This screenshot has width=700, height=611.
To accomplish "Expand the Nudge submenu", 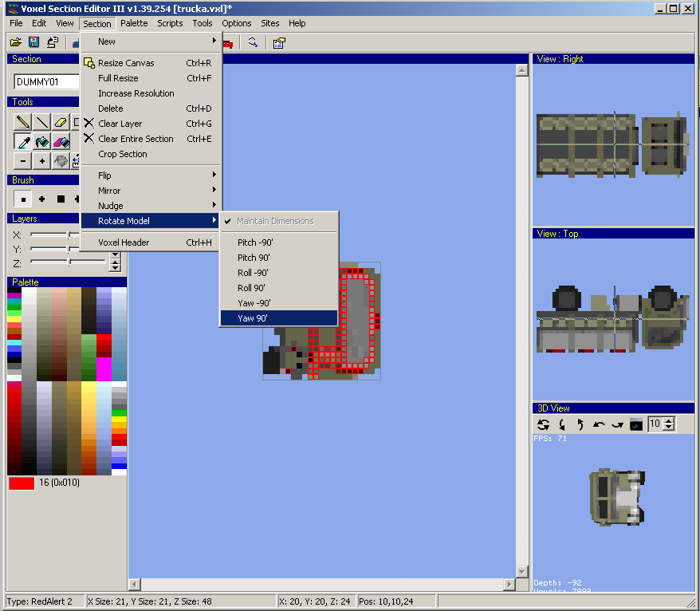I will click(151, 206).
